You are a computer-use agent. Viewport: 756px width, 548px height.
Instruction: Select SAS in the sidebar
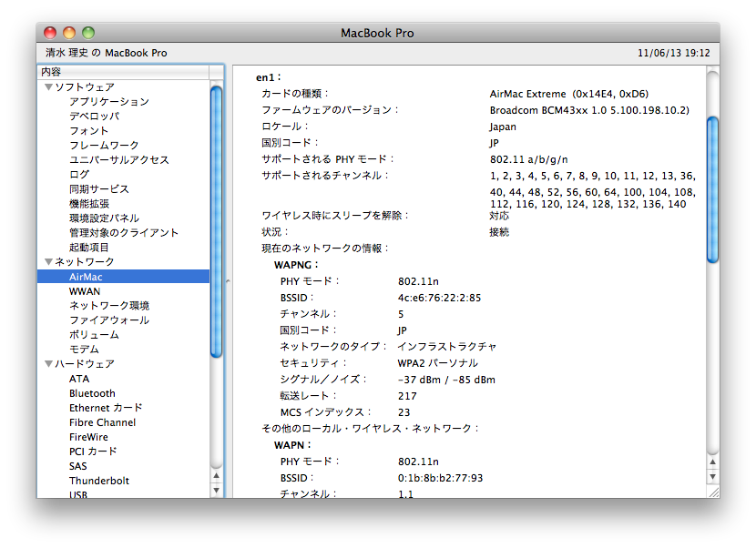(78, 466)
